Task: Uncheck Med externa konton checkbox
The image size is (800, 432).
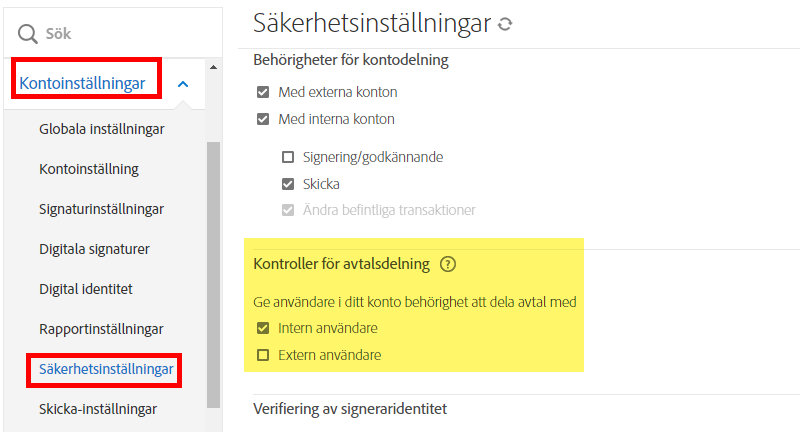Action: pos(263,92)
